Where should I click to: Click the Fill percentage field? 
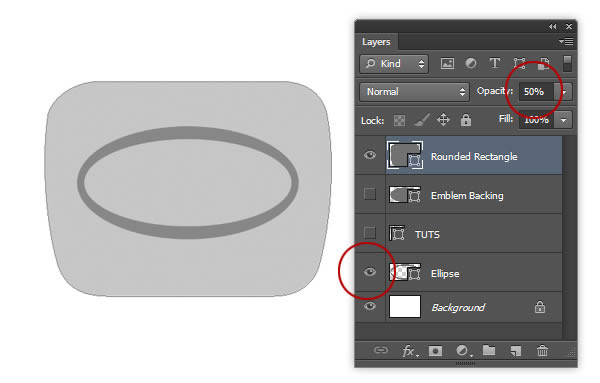[x=536, y=120]
